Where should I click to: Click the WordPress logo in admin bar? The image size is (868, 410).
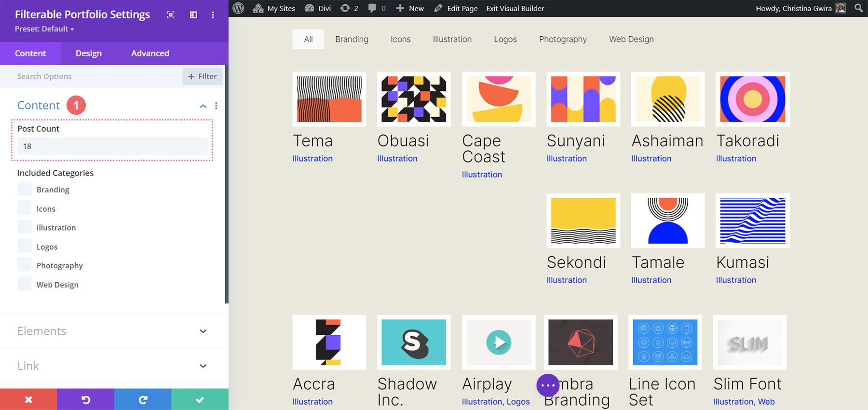(238, 8)
